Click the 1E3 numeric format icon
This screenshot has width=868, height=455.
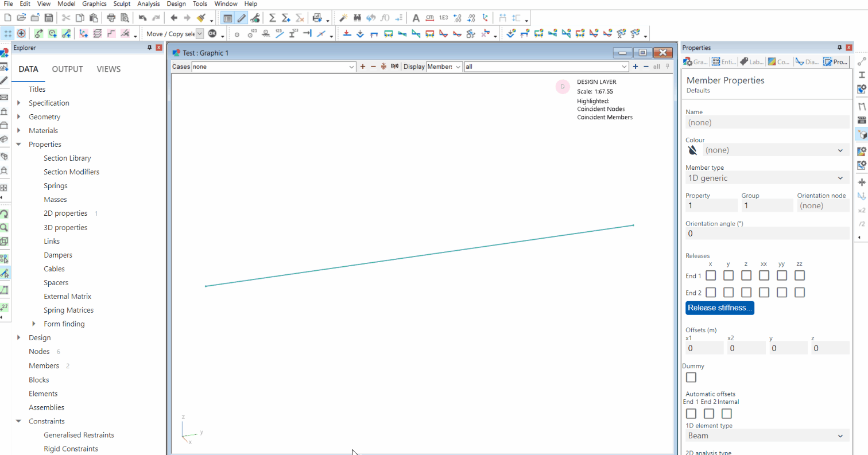443,18
